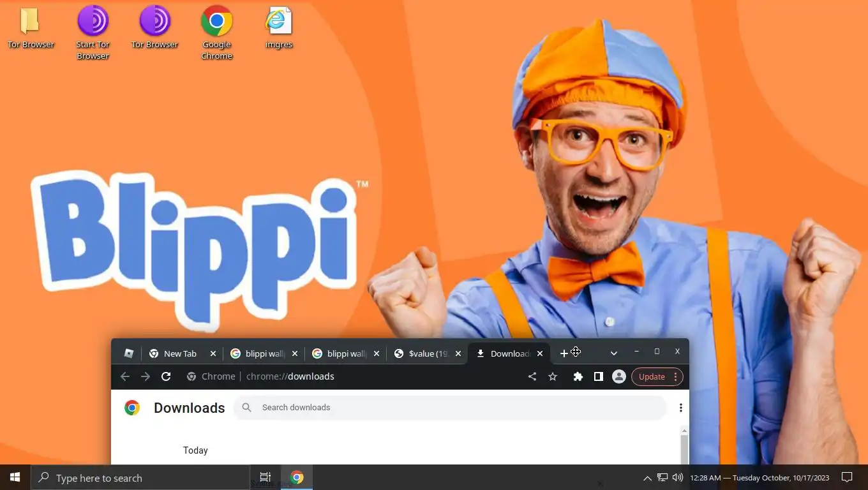Click the Search downloads field
Viewport: 868px width, 490px height.
[450, 407]
